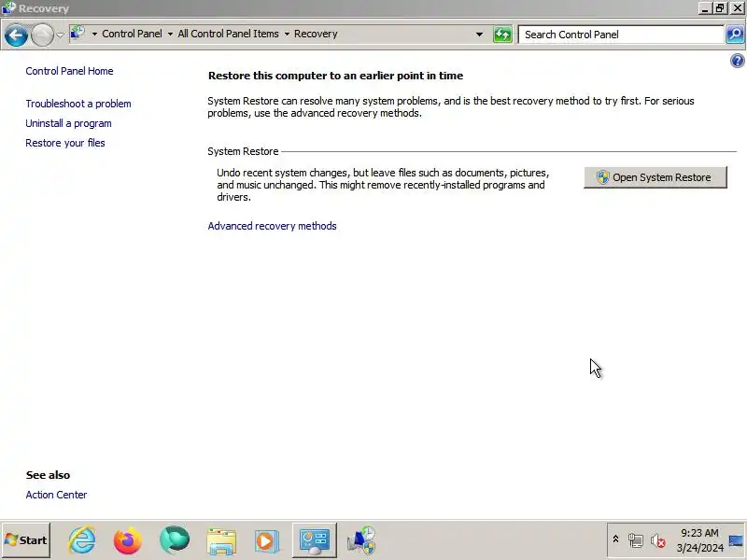747x560 pixels.
Task: Expand the arrow left of Control Panel
Action: click(x=94, y=35)
